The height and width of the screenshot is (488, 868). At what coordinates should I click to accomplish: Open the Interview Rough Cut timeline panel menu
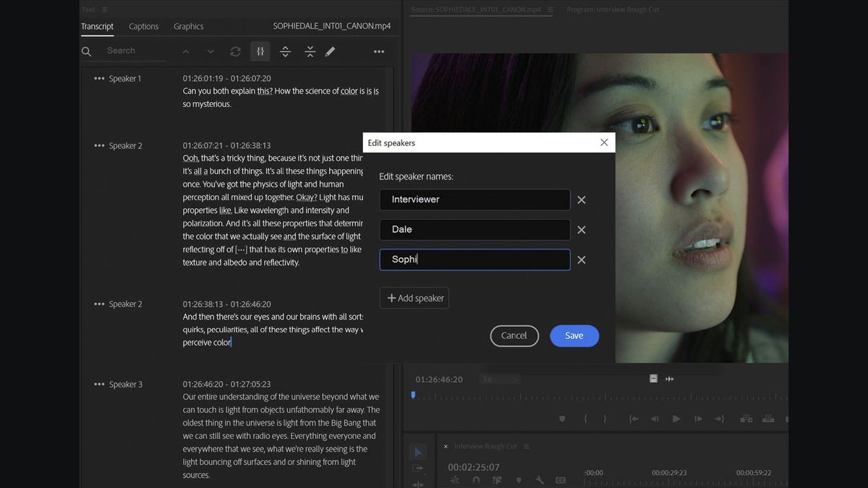[x=526, y=446]
